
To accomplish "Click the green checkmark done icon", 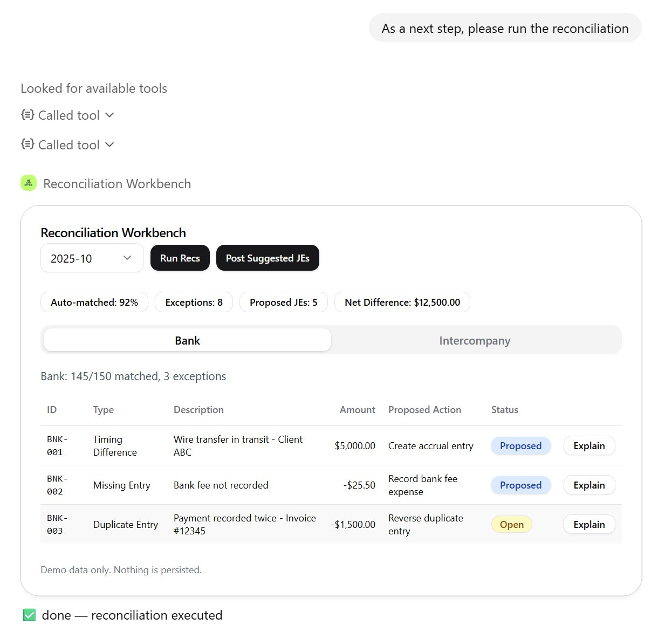I will [29, 615].
